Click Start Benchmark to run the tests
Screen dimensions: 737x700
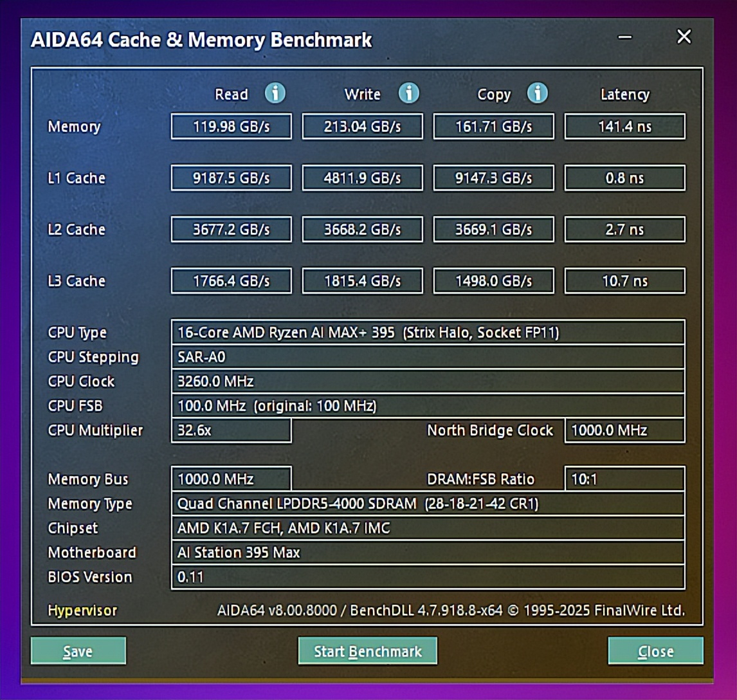[368, 650]
